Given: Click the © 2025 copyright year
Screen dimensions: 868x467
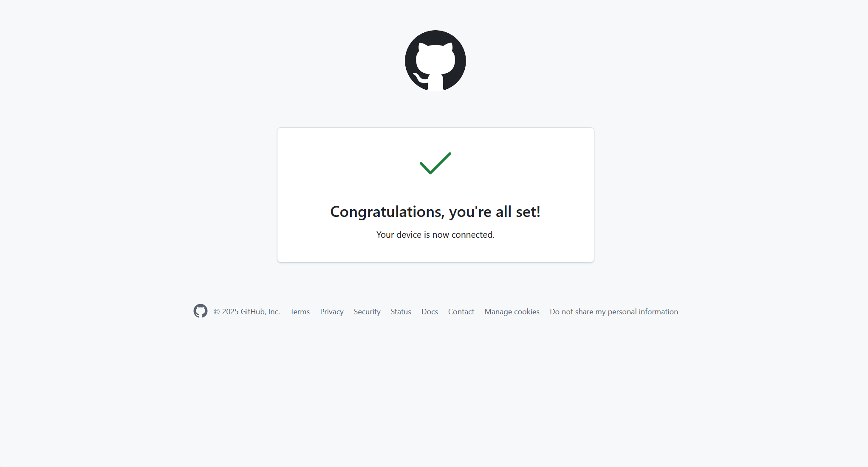Looking at the screenshot, I should pos(226,312).
